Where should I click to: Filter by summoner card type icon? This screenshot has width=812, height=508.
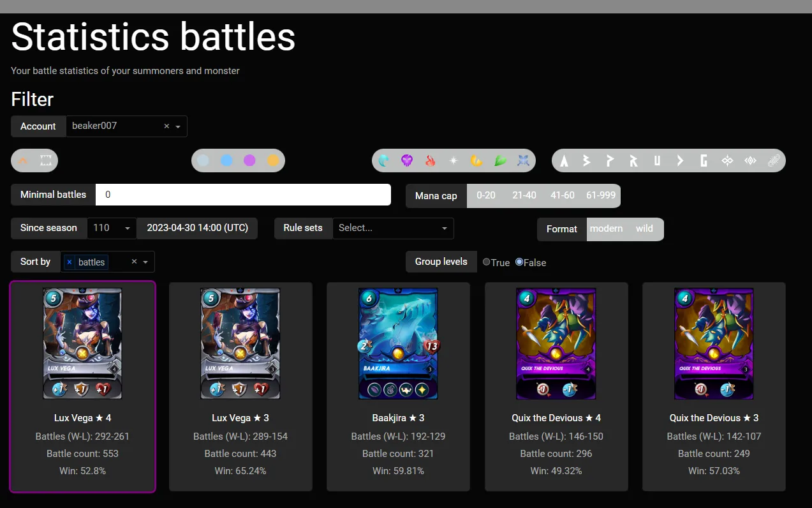pos(23,161)
